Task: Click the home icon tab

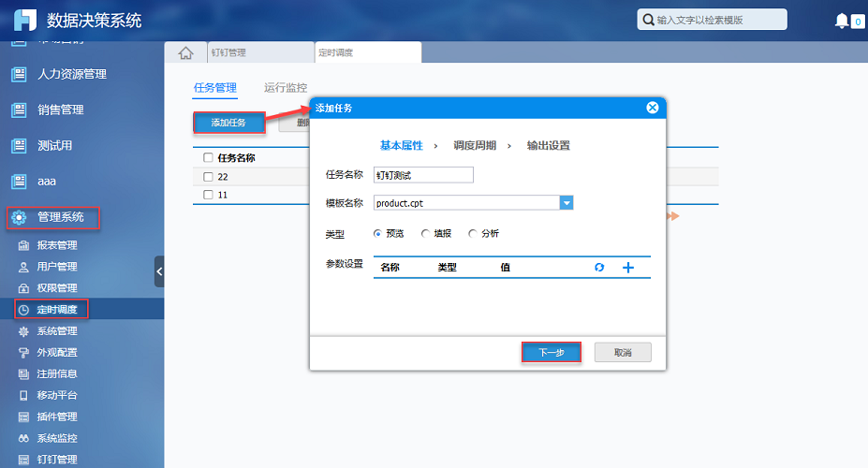Action: point(186,52)
